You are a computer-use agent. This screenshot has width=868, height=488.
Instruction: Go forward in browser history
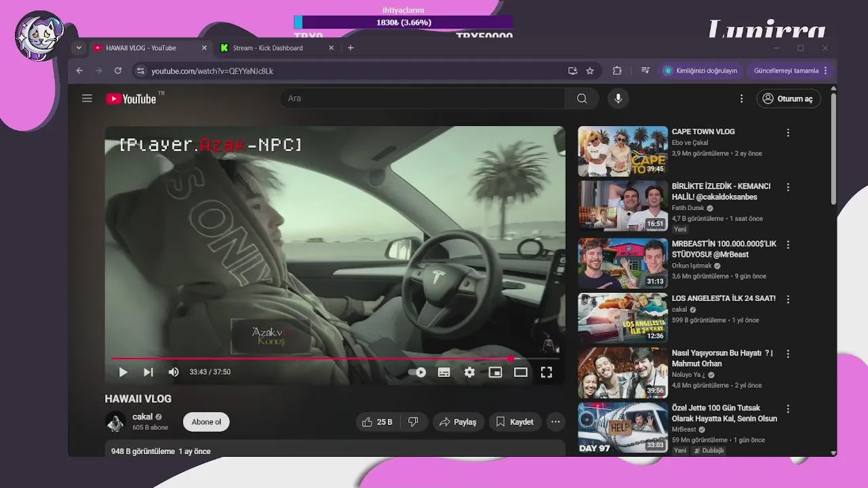[x=98, y=70]
